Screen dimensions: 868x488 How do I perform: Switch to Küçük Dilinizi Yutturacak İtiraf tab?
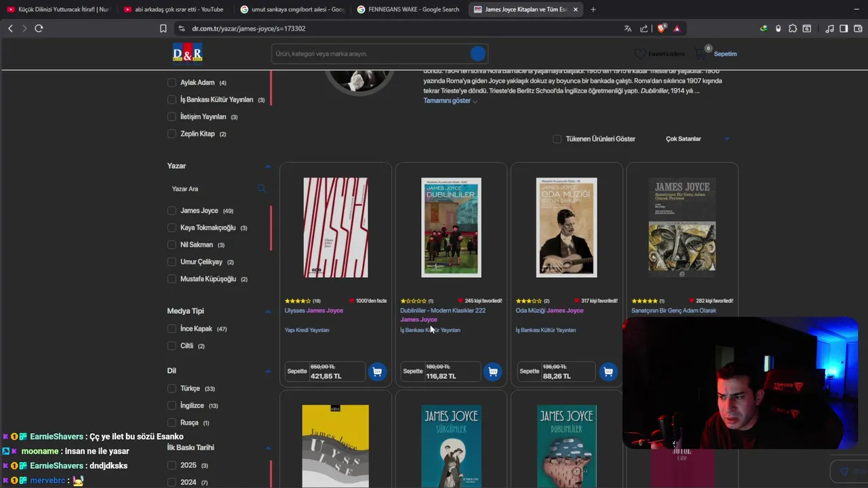click(58, 9)
